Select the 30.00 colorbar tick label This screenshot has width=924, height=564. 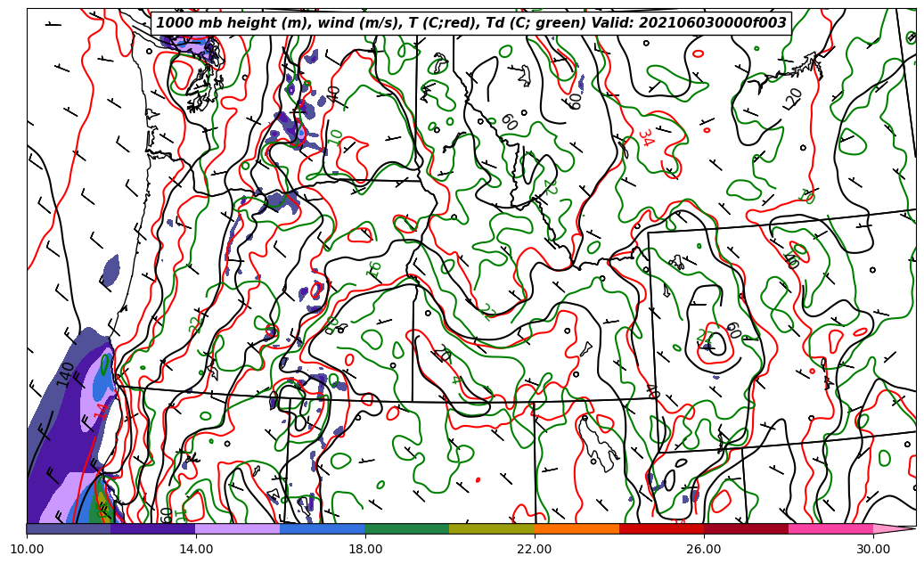tap(873, 549)
